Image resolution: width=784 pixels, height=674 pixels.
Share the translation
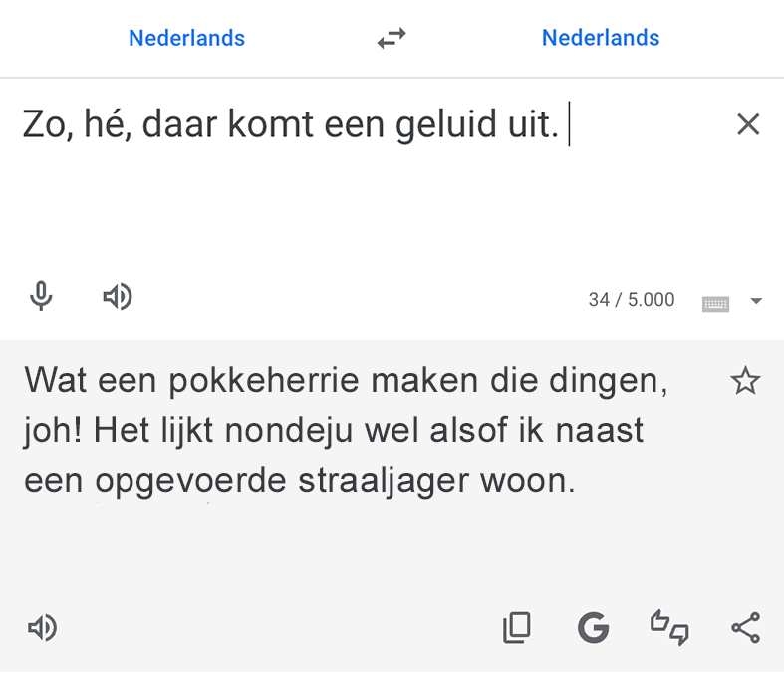[745, 627]
